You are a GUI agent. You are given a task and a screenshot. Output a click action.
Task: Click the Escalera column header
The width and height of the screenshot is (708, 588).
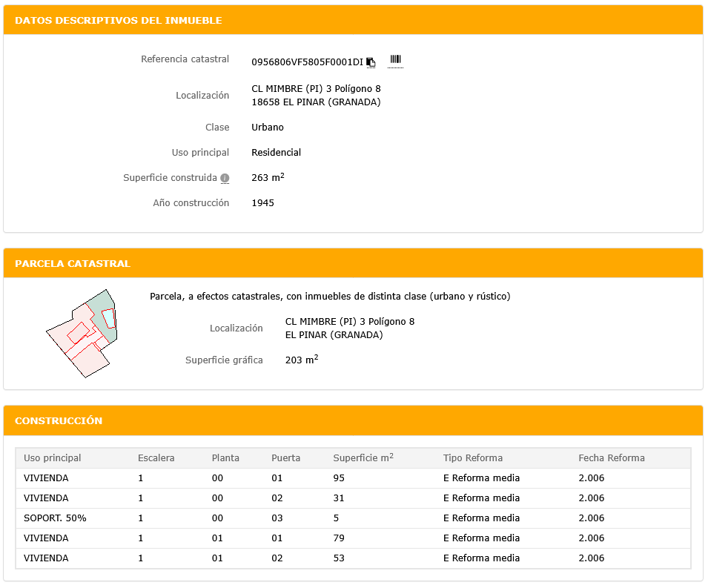[156, 458]
